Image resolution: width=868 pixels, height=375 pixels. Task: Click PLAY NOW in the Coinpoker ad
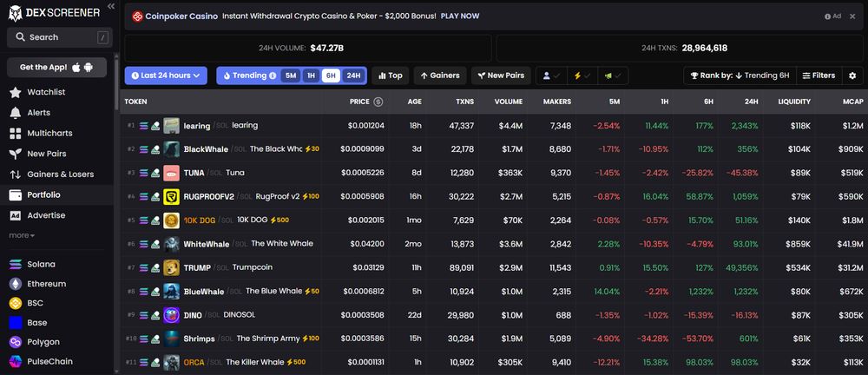(459, 16)
